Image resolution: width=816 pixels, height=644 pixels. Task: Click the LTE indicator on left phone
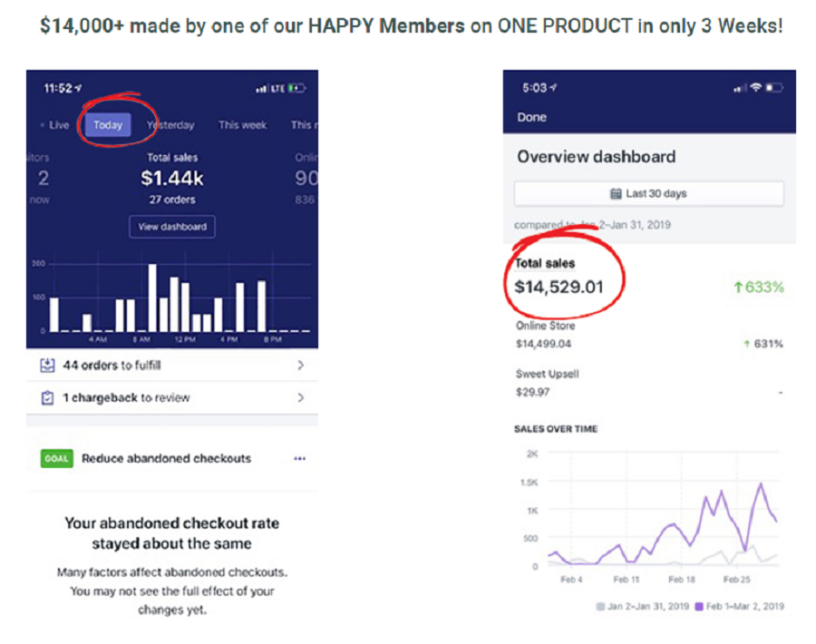coord(279,87)
